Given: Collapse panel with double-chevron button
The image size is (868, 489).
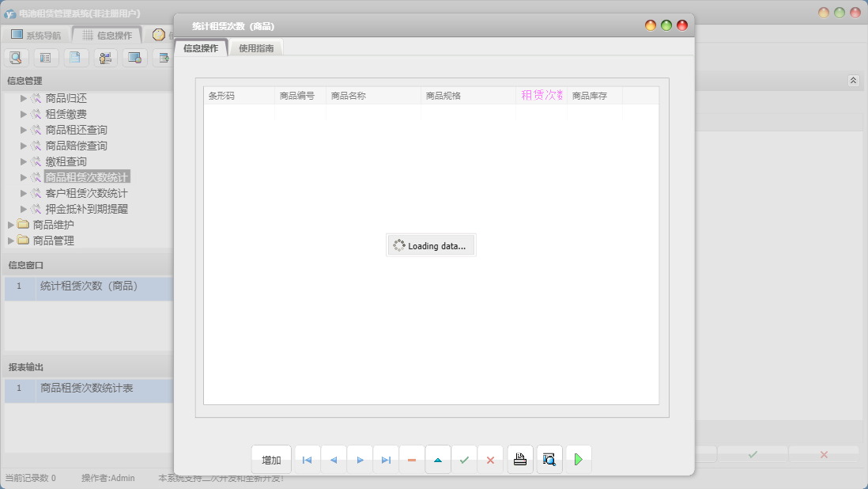Looking at the screenshot, I should [853, 81].
